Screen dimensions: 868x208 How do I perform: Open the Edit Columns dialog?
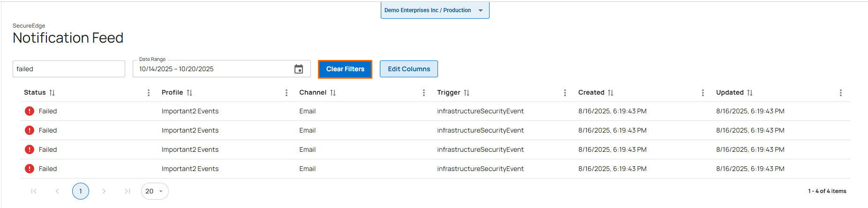[x=408, y=69]
